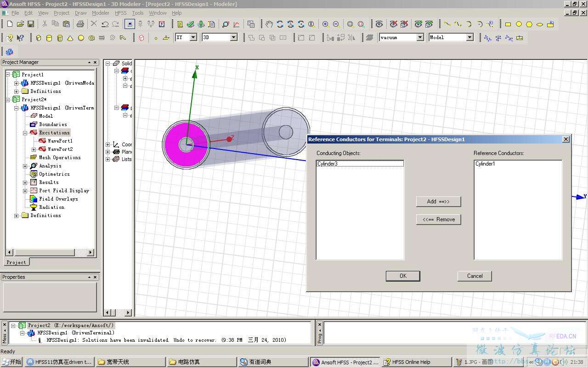Expand the Port Field Display node
Screen dimensions: 588x368
tap(25, 190)
